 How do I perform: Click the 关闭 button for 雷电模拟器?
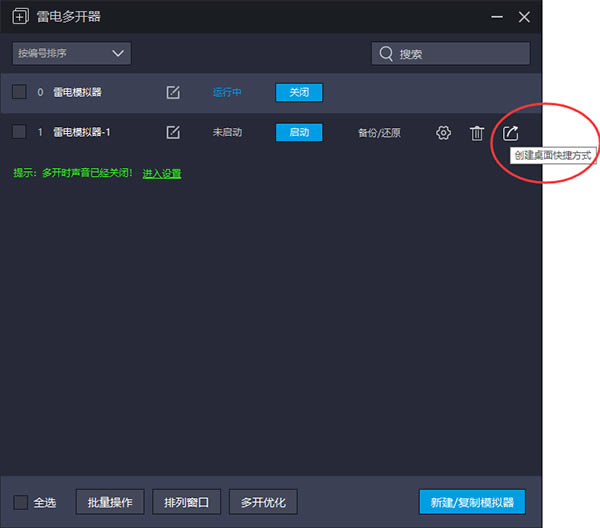(x=299, y=92)
